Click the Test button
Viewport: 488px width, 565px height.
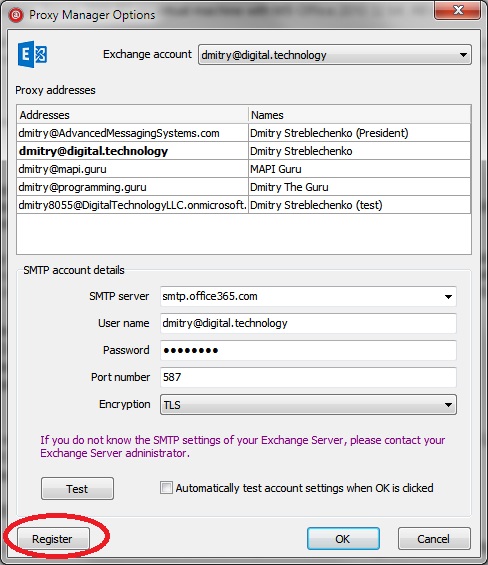coord(77,489)
